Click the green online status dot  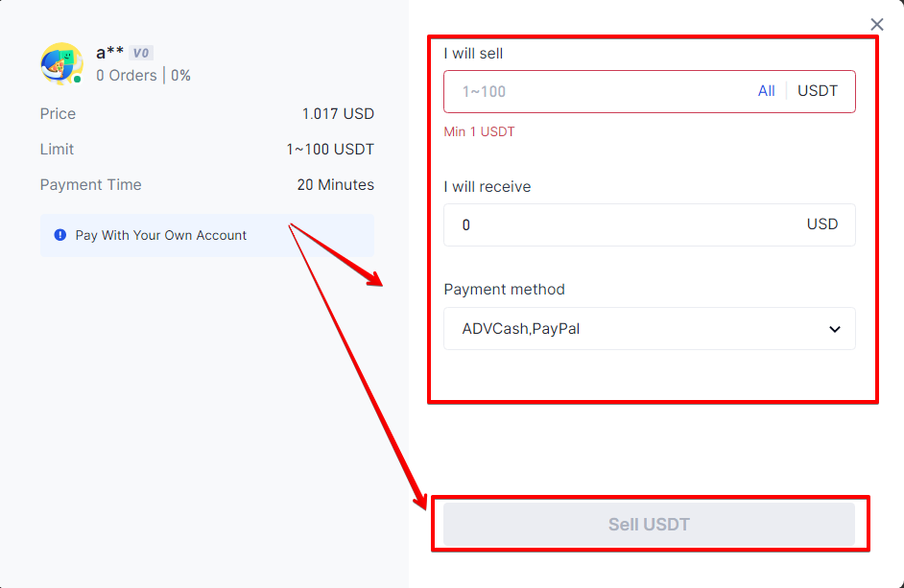(x=78, y=79)
